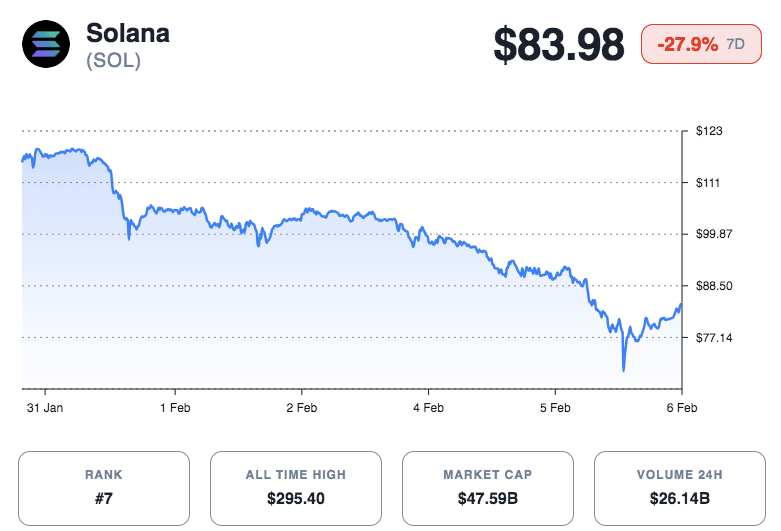This screenshot has height=531, width=781.
Task: Click the $83.98 current price
Action: point(562,46)
